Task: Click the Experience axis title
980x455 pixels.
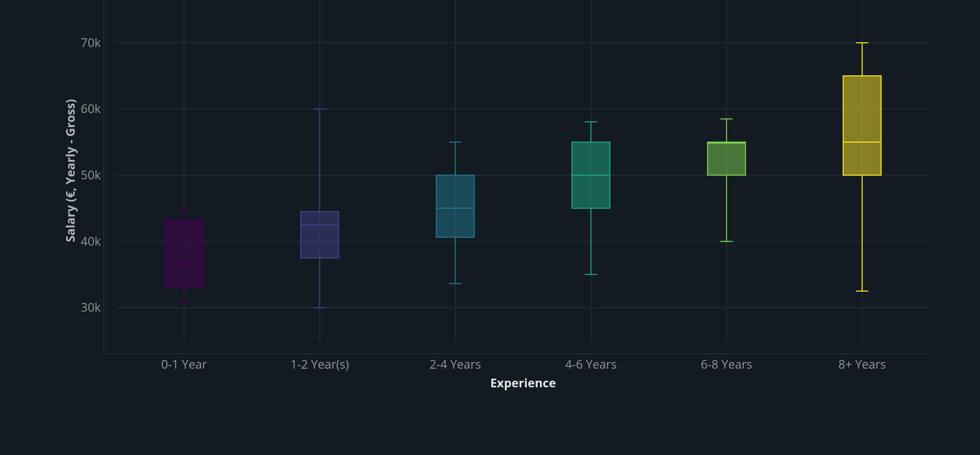Action: point(523,383)
